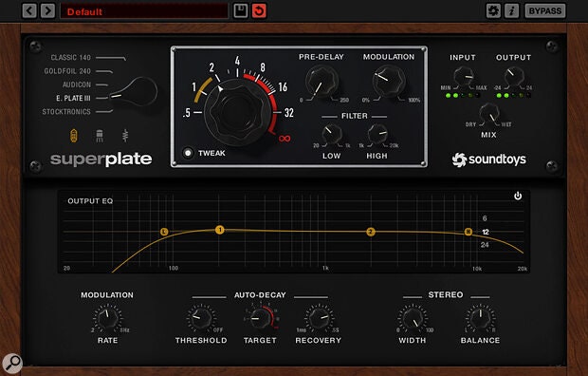The image size is (588, 376).
Task: Click the auto-decay TARGET knob
Action: (260, 318)
